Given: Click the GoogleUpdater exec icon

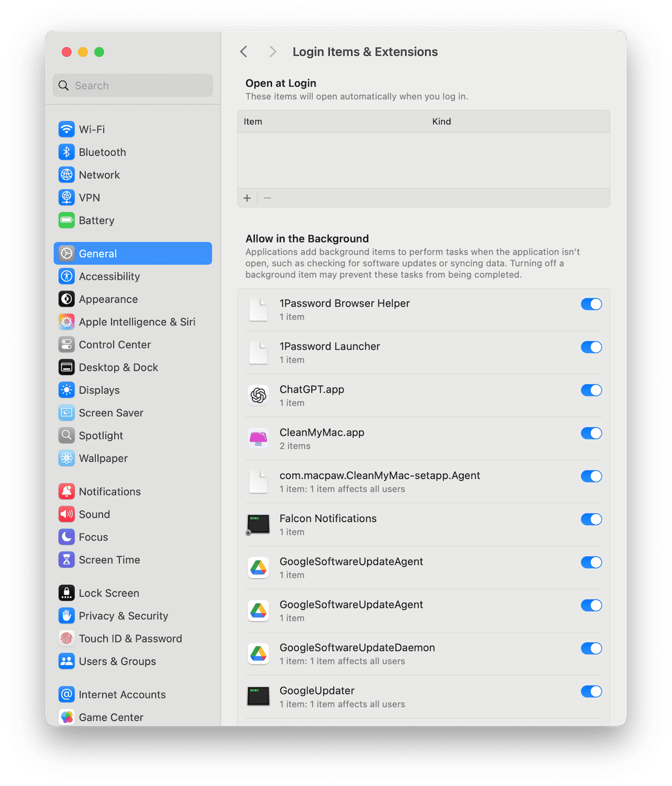Looking at the screenshot, I should pyautogui.click(x=258, y=697).
